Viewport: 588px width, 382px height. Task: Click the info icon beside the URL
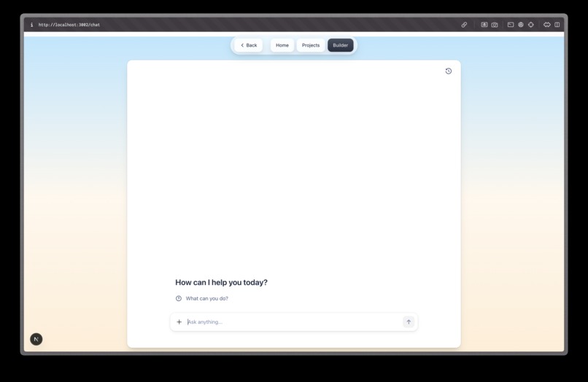pos(31,25)
